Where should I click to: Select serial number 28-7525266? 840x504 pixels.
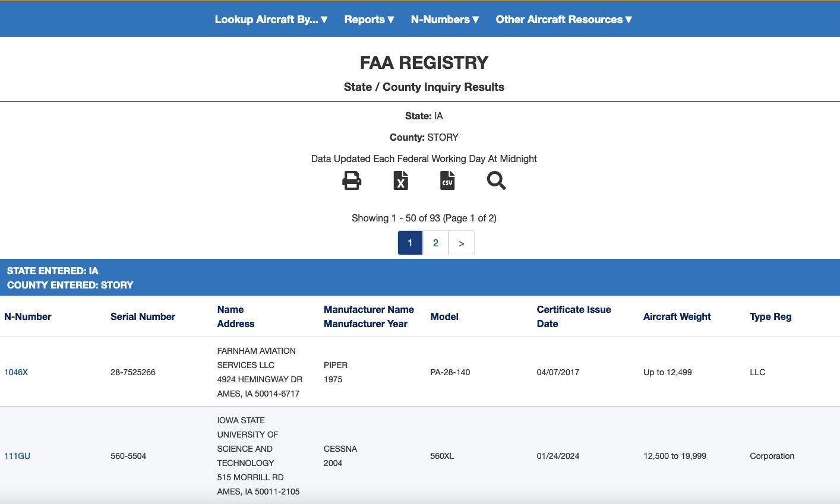133,372
